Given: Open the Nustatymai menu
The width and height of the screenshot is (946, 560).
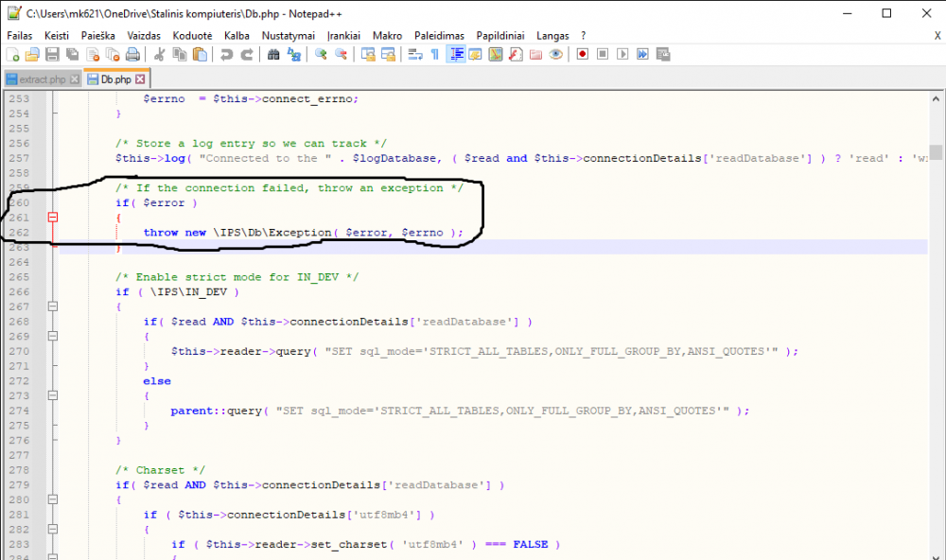Looking at the screenshot, I should (289, 36).
